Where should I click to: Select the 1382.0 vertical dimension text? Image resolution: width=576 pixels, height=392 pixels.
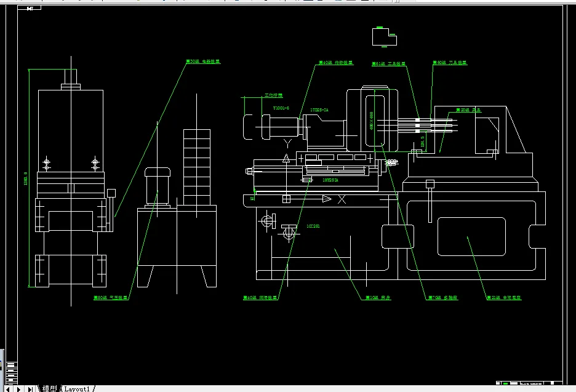[25, 178]
